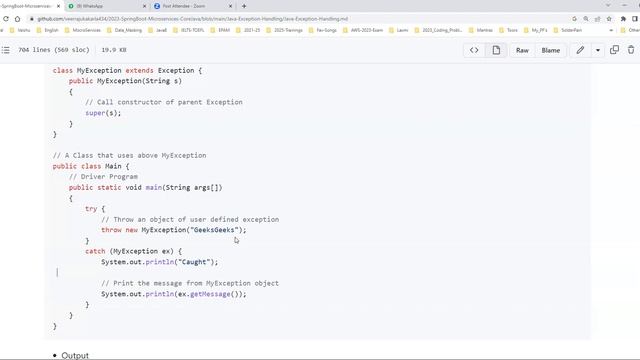
Task: Open the zoom magnifier icon in address bar
Action: coord(586,19)
